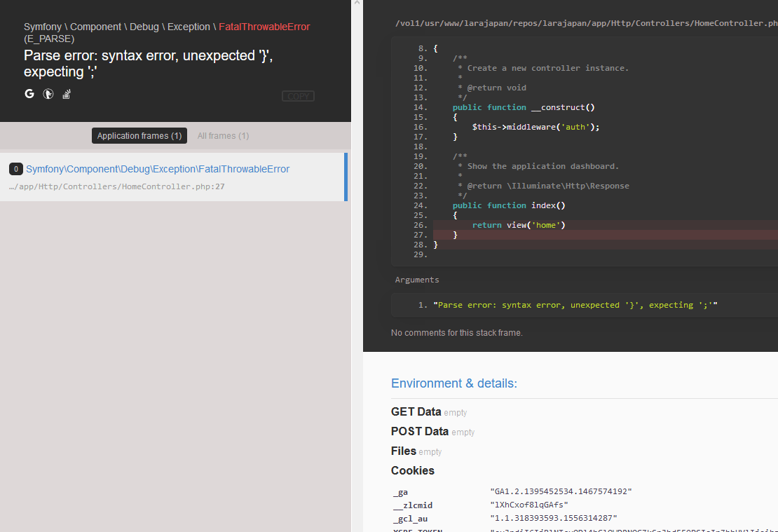This screenshot has width=778, height=532.
Task: Click the FatalThrowableError exception name in header
Action: (264, 27)
